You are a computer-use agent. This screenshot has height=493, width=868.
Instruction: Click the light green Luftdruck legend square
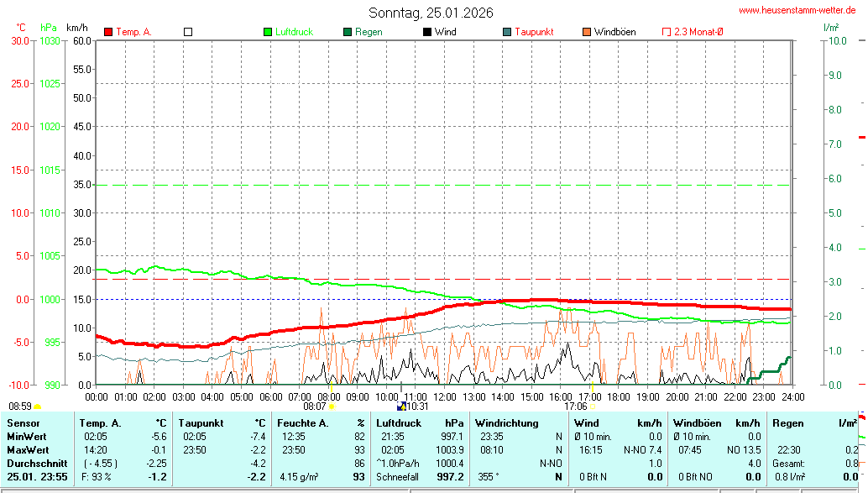coord(268,32)
